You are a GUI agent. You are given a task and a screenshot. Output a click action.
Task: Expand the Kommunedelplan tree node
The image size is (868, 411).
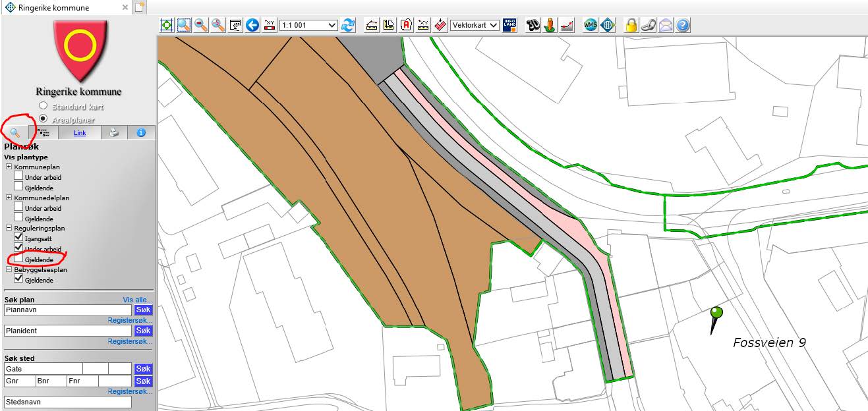(9, 198)
